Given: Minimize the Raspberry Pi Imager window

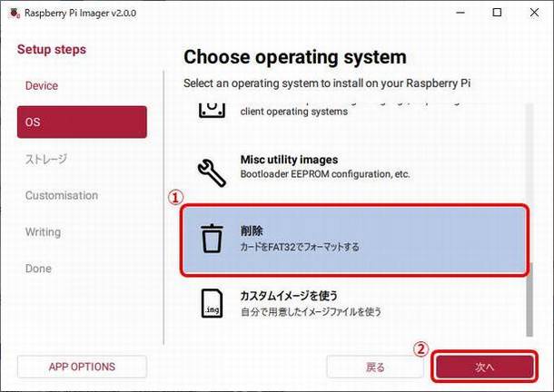Looking at the screenshot, I should (x=457, y=13).
